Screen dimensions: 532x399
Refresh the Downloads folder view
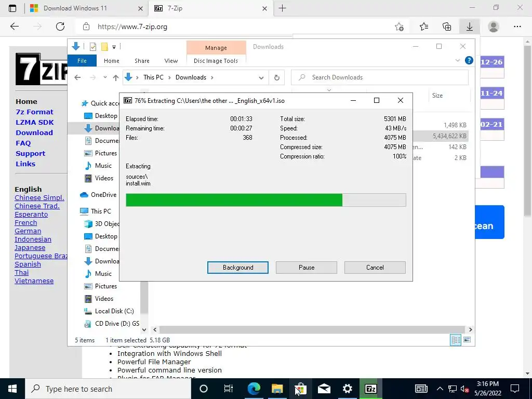tap(277, 78)
